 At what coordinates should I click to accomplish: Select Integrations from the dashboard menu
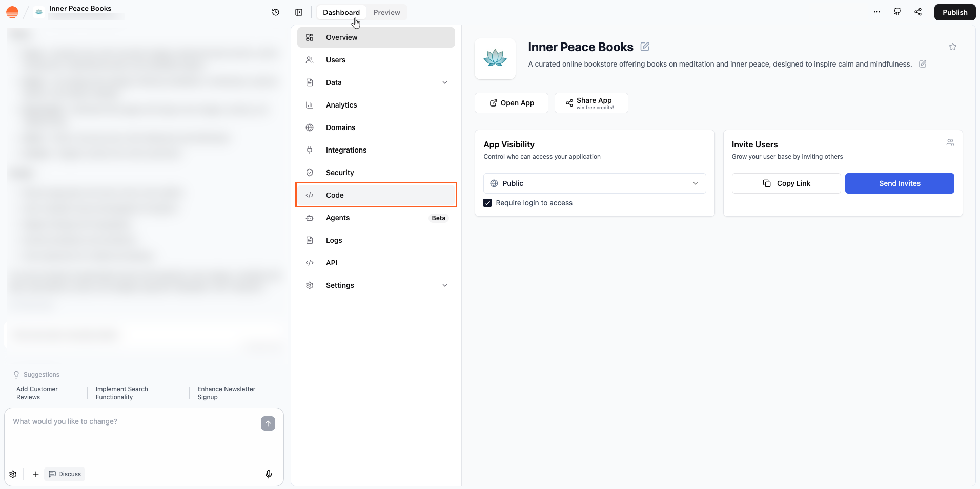pyautogui.click(x=346, y=150)
